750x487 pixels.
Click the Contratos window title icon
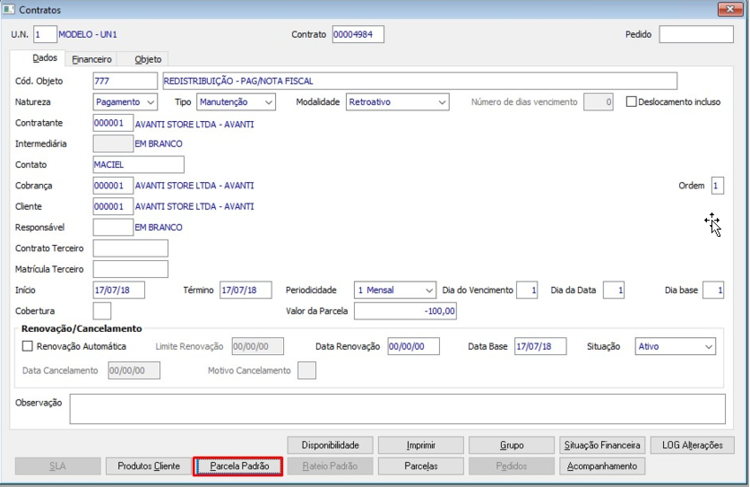[x=9, y=9]
